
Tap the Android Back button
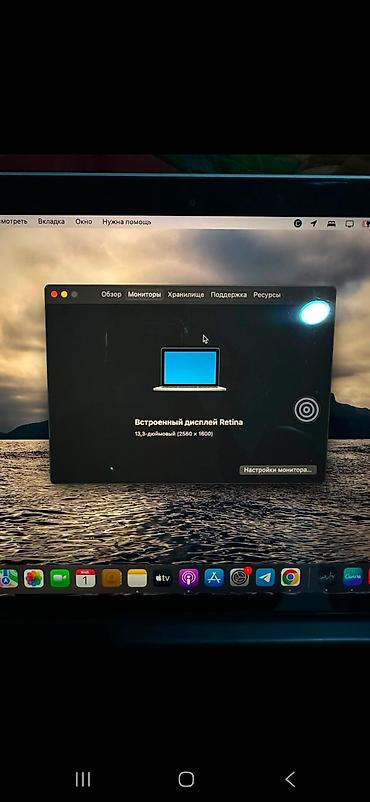tap(290, 779)
